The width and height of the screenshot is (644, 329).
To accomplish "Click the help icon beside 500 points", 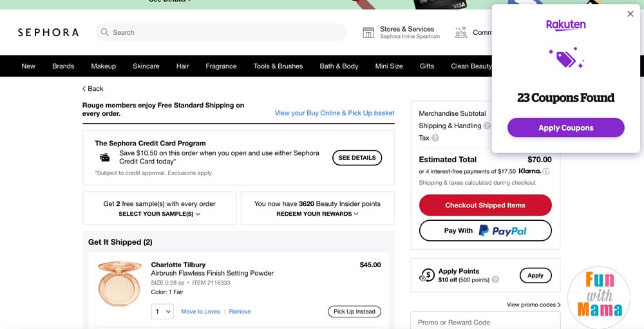I will pyautogui.click(x=495, y=279).
